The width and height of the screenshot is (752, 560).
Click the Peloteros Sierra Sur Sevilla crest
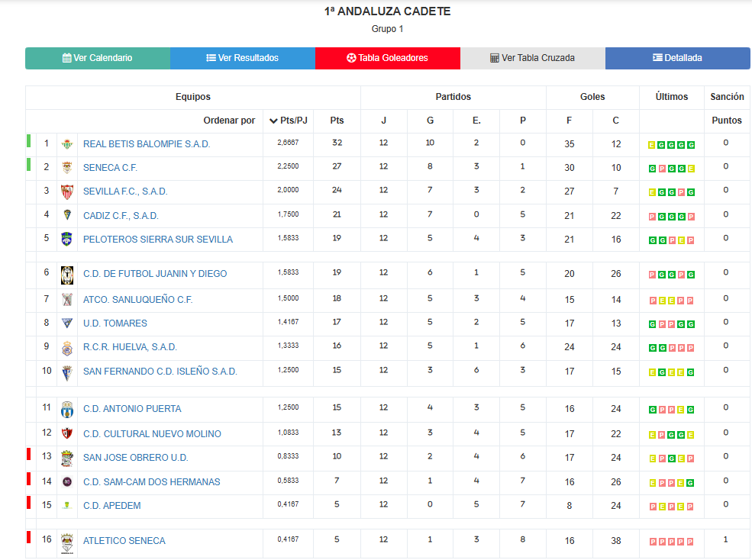click(67, 239)
